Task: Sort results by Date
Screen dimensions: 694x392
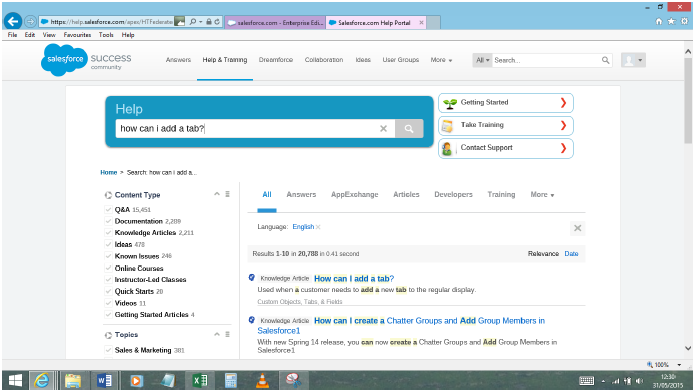Action: tap(571, 254)
